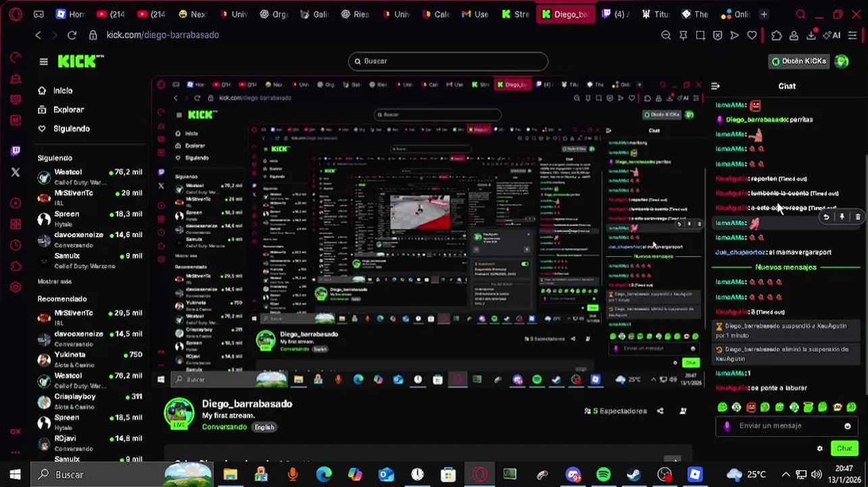Reply to the hovered chat message
The height and width of the screenshot is (487, 868).
point(826,217)
